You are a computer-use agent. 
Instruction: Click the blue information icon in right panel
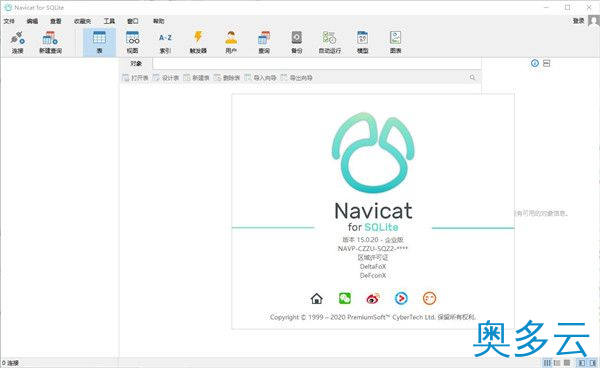[x=535, y=63]
